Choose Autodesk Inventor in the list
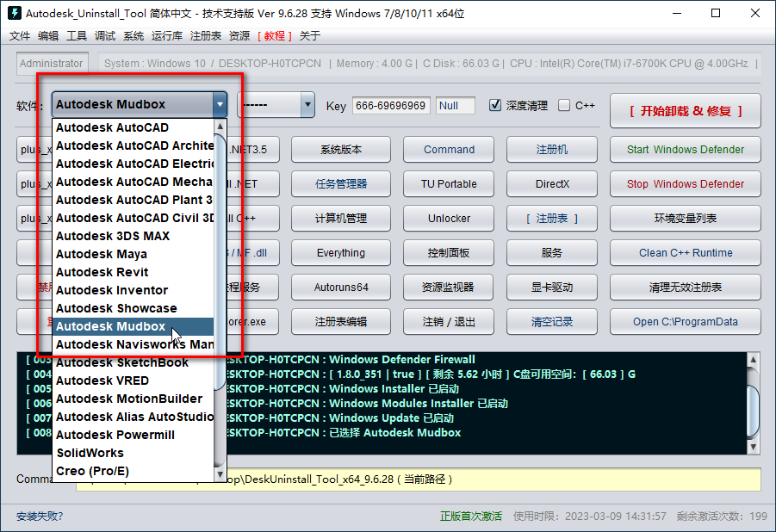The image size is (776, 532). [x=133, y=290]
